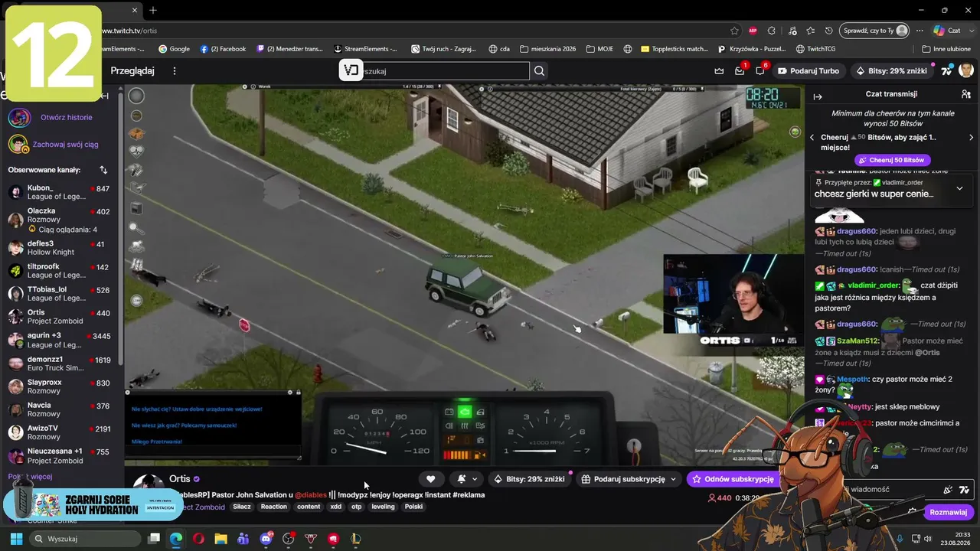Click Odnów subskrypcję button

point(731,479)
